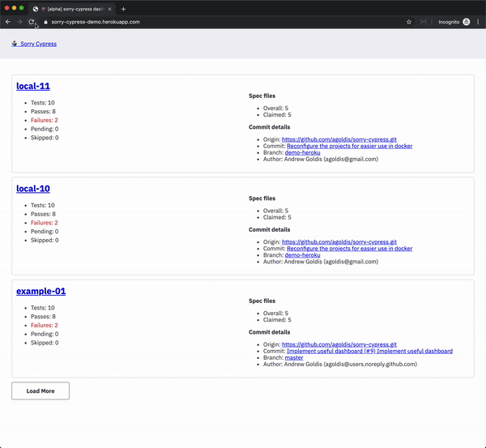The width and height of the screenshot is (486, 448).
Task: Click the browser forward arrow
Action: point(19,22)
